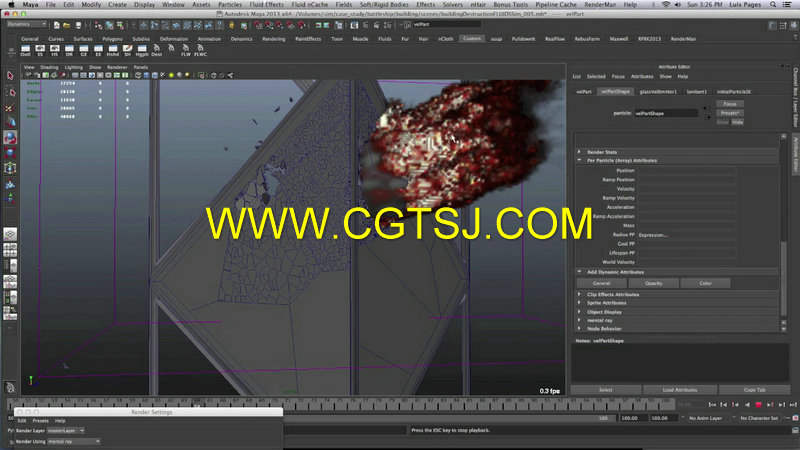Image resolution: width=800 pixels, height=450 pixels.
Task: Click the open scene folder icon
Action: [x=66, y=24]
